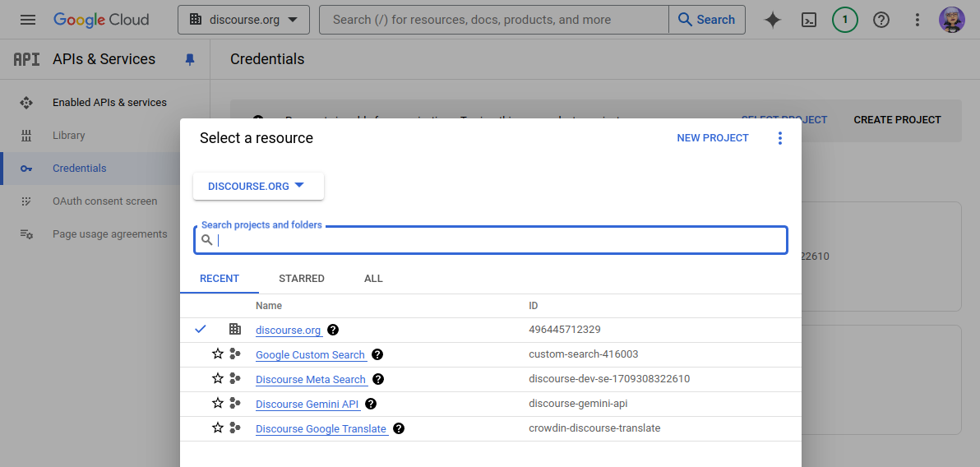Click project icon in Discourse Gemini API row
980x467 pixels.
coord(235,403)
